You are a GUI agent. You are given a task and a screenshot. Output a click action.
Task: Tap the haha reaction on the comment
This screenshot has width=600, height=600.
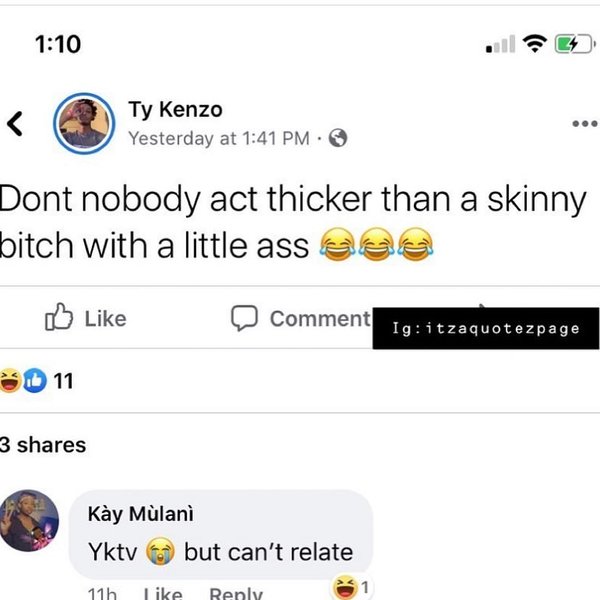pos(348,587)
